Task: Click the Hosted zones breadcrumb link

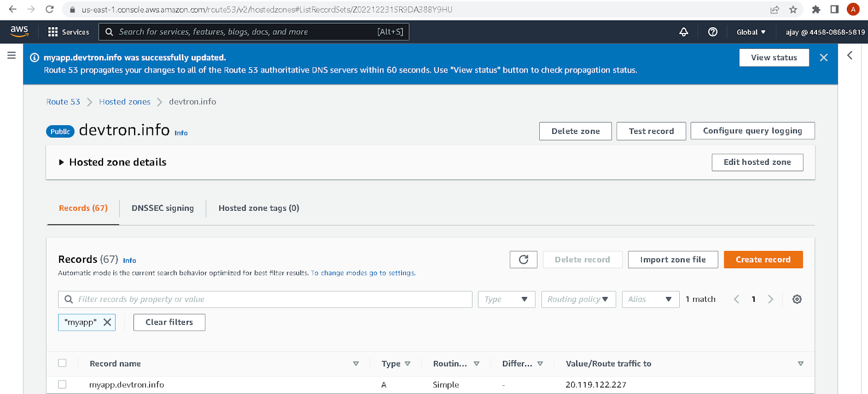Action: 125,102
